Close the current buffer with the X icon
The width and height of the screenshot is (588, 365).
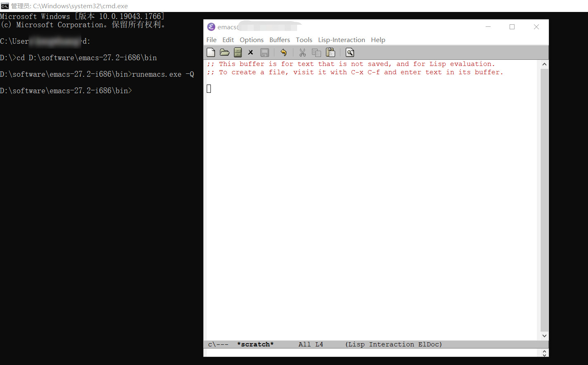point(251,52)
